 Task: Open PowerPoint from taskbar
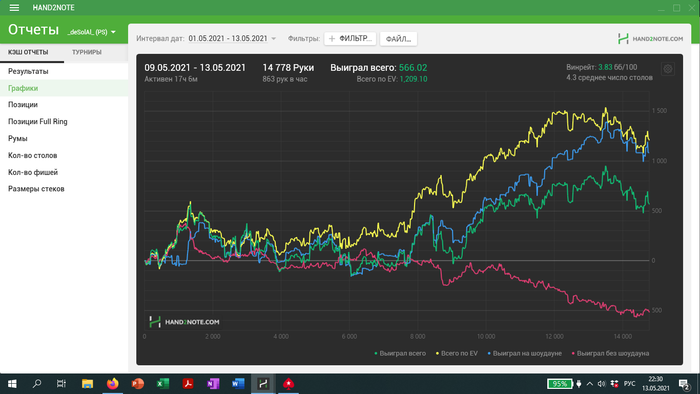138,384
